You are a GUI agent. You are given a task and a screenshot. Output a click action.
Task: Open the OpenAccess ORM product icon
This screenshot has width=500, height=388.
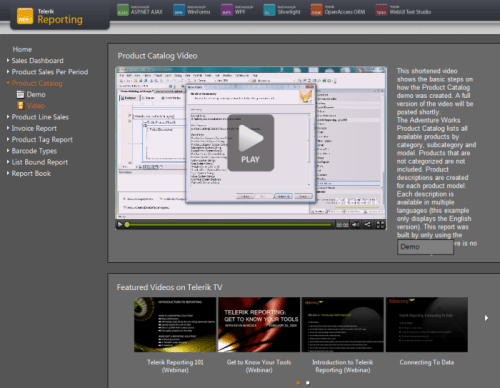coord(316,10)
